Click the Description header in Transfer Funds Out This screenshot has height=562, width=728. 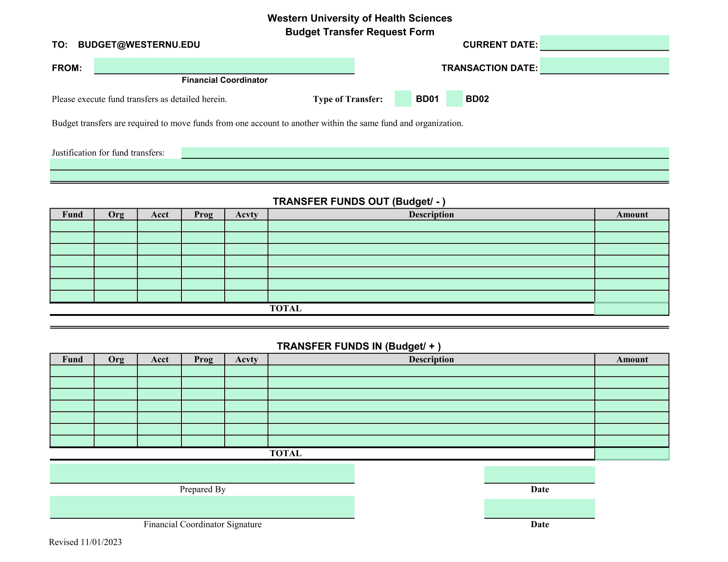(x=431, y=214)
